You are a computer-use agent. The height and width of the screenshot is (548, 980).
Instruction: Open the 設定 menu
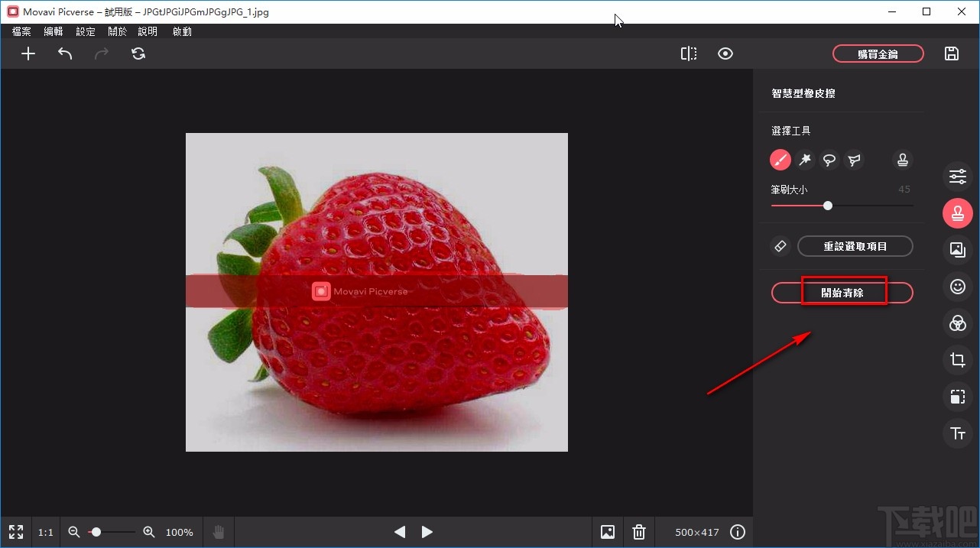point(86,31)
